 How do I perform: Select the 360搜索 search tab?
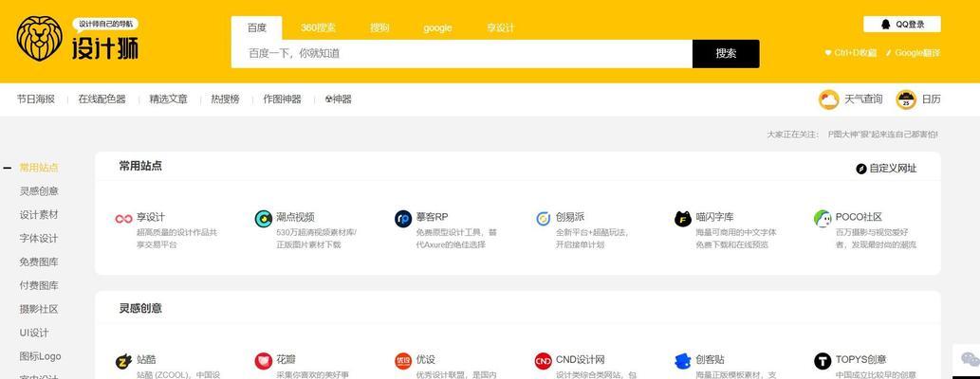(x=318, y=28)
